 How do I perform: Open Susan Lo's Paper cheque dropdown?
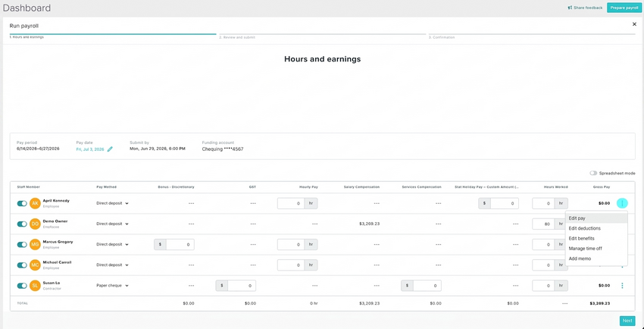click(x=112, y=286)
